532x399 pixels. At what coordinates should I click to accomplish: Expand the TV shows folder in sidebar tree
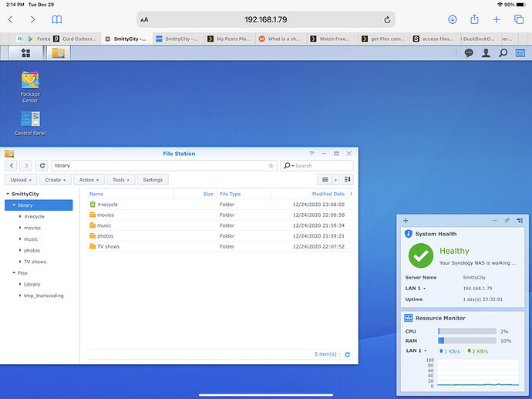(20, 262)
